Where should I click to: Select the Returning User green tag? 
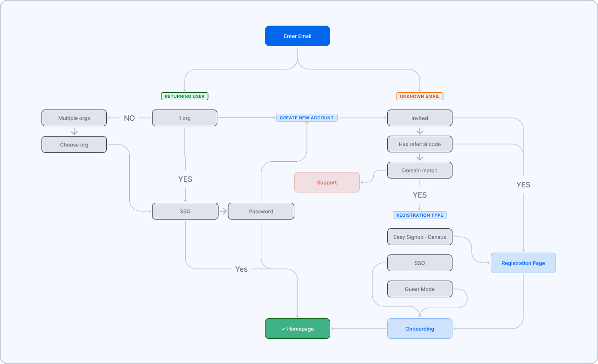pos(185,96)
